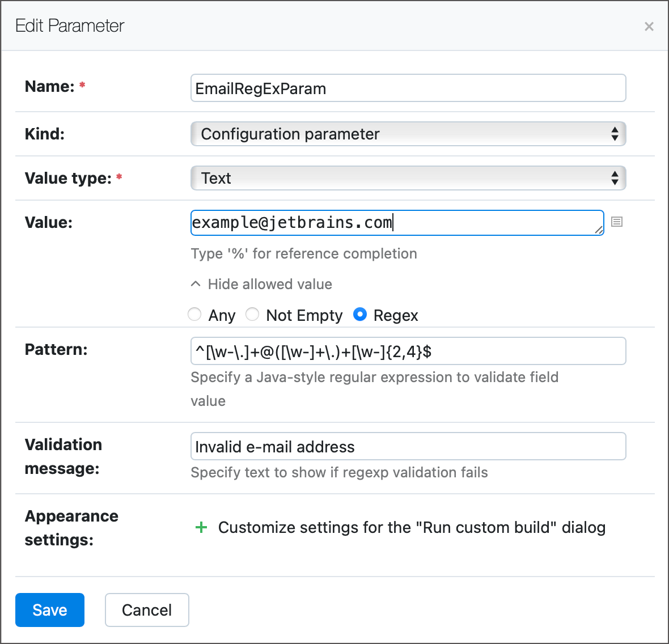
Task: Click the reference completion hint text
Action: pyautogui.click(x=304, y=253)
